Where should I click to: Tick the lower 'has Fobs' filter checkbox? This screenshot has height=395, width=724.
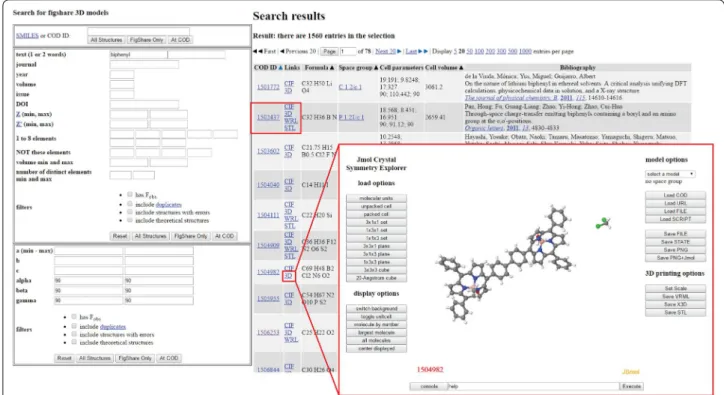(74, 316)
